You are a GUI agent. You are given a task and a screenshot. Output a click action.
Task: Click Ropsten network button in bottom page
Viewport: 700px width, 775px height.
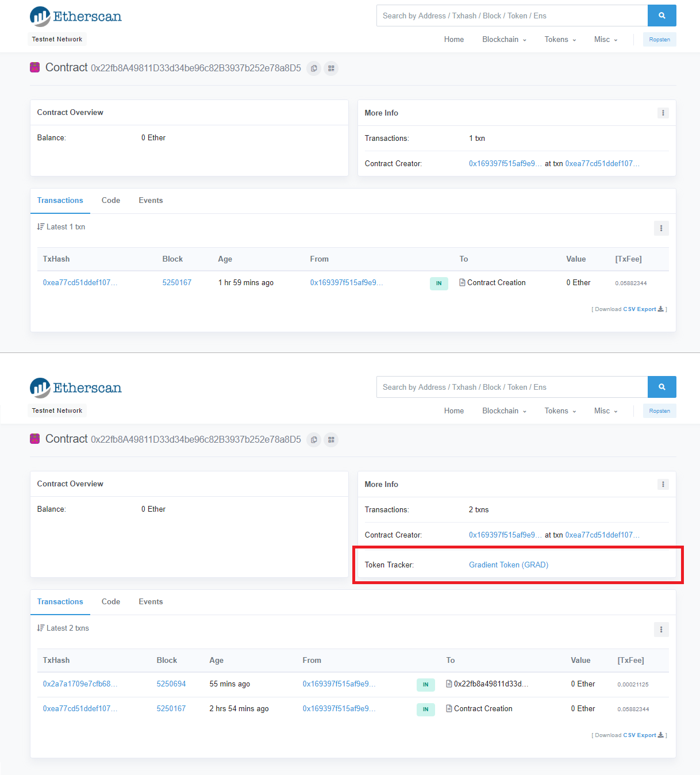[660, 411]
